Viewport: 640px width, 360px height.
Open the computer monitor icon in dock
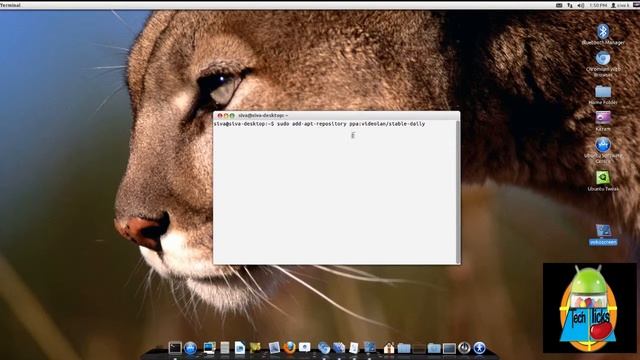(x=209, y=348)
